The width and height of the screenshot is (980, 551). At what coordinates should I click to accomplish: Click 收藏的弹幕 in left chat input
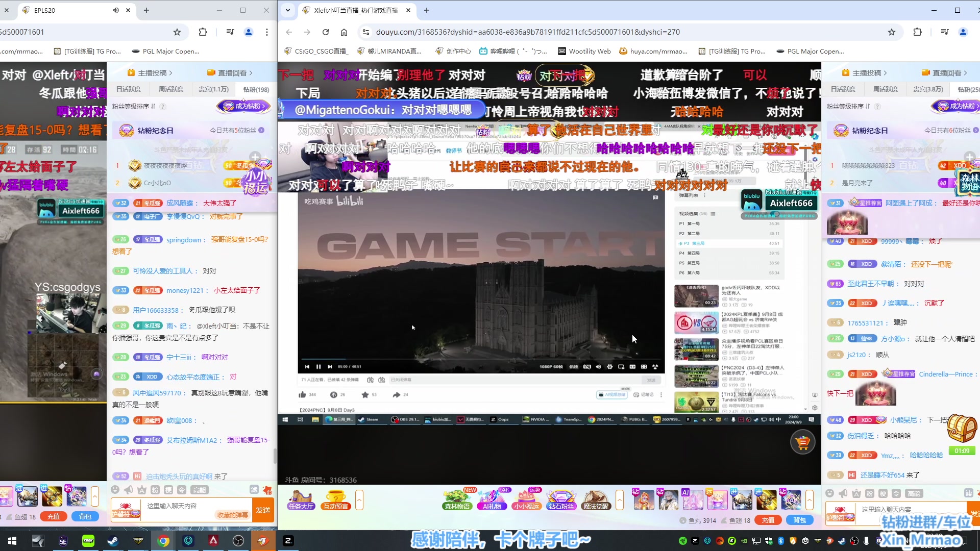click(x=232, y=515)
